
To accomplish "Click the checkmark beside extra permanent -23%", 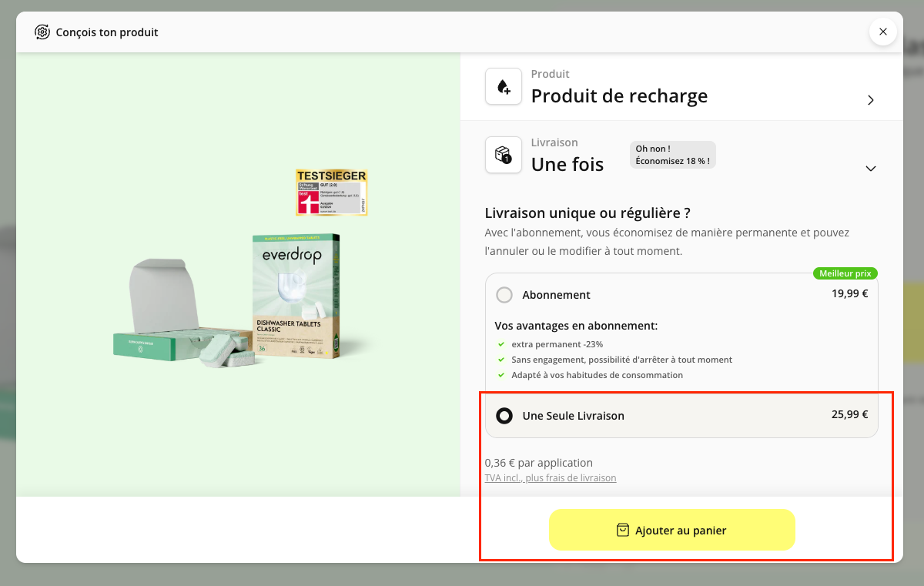I will point(500,344).
